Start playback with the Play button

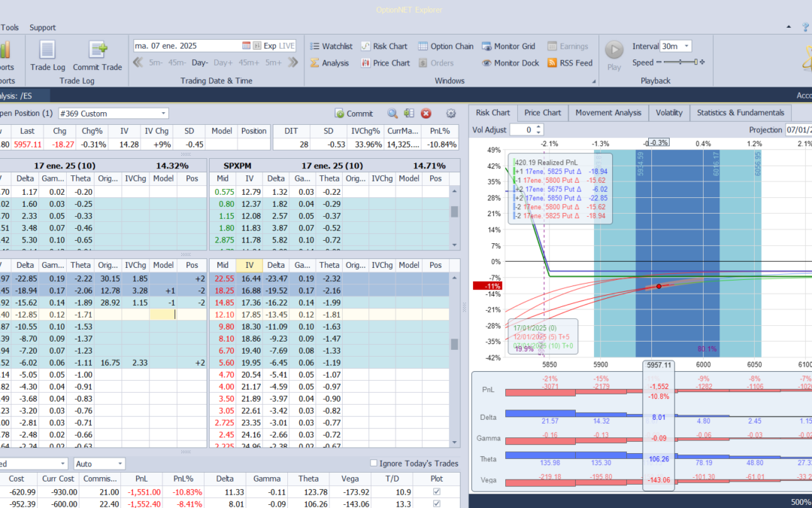pos(614,55)
